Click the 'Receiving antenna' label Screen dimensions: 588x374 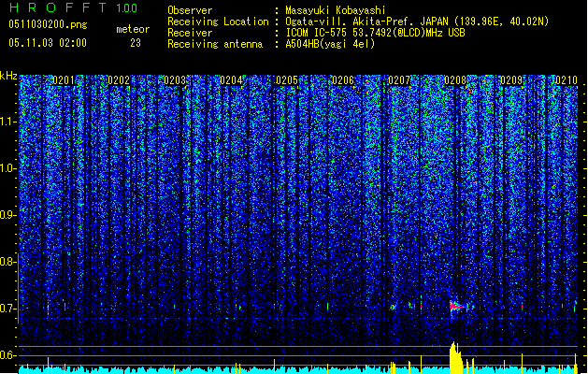(215, 44)
